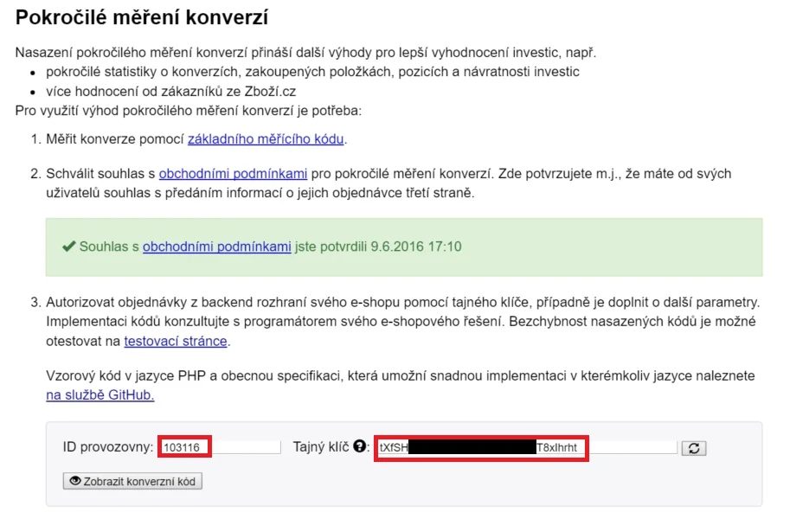Visit the testovací stránce link
This screenshot has width=809, height=532.
click(176, 341)
